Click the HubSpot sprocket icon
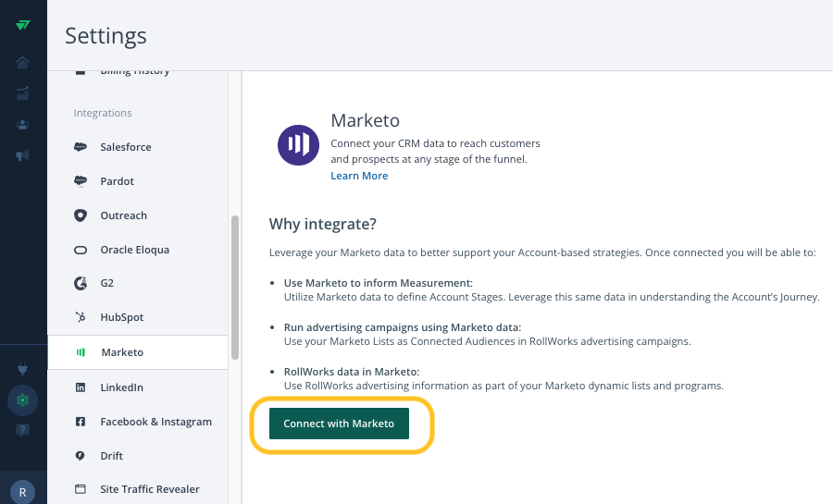Viewport: 833px width, 504px height. click(81, 317)
